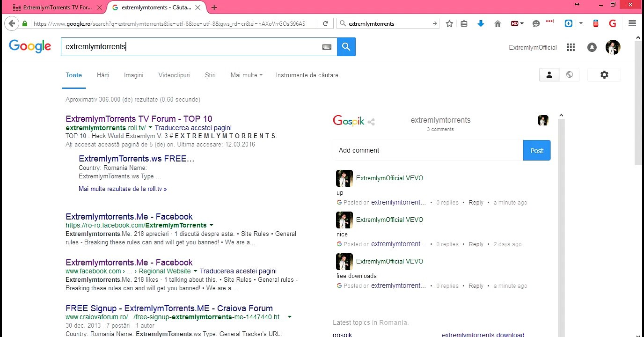This screenshot has height=337, width=644.
Task: Go to the browser home page icon
Action: click(498, 23)
